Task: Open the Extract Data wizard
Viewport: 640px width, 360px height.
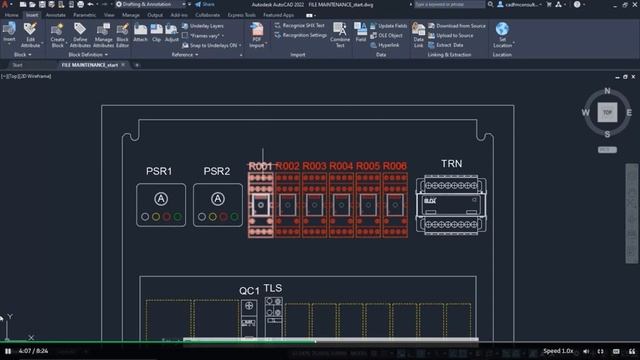Action: click(445, 45)
